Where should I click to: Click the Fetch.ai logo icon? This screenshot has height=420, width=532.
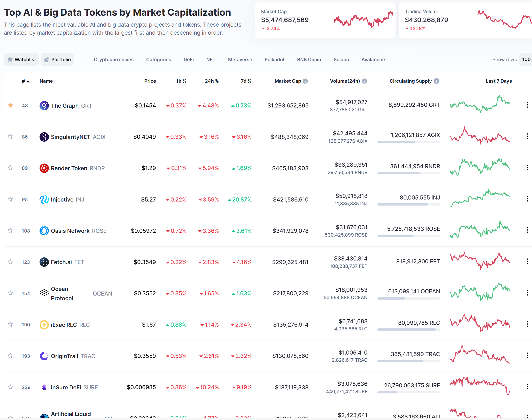(44, 262)
